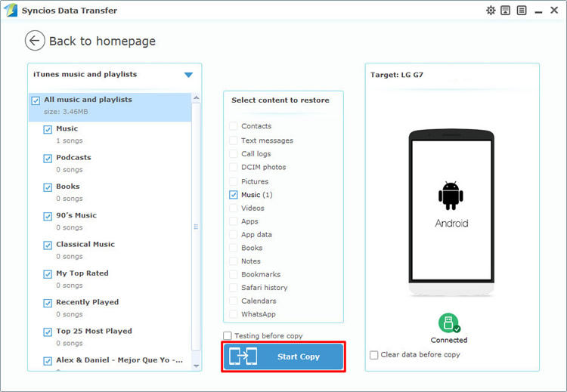Click the Calendars content checkbox

coord(234,301)
